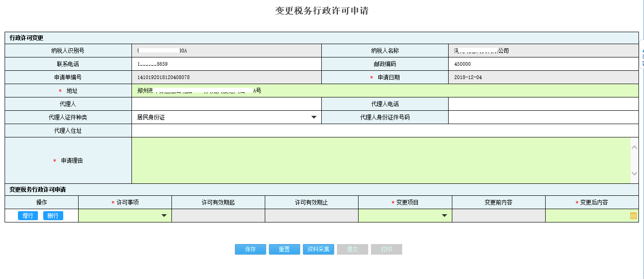Viewport: 644px width, 279px height.
Task: Open the 变更项目 dropdown
Action: [445, 215]
